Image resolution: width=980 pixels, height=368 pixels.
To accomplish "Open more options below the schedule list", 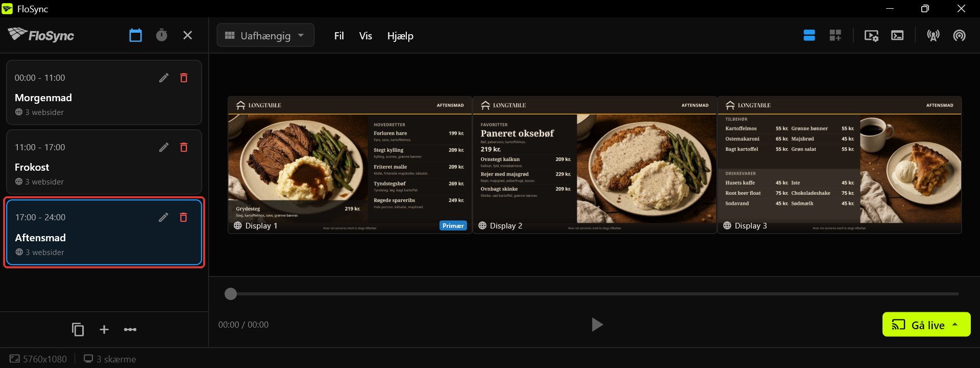I will point(130,330).
